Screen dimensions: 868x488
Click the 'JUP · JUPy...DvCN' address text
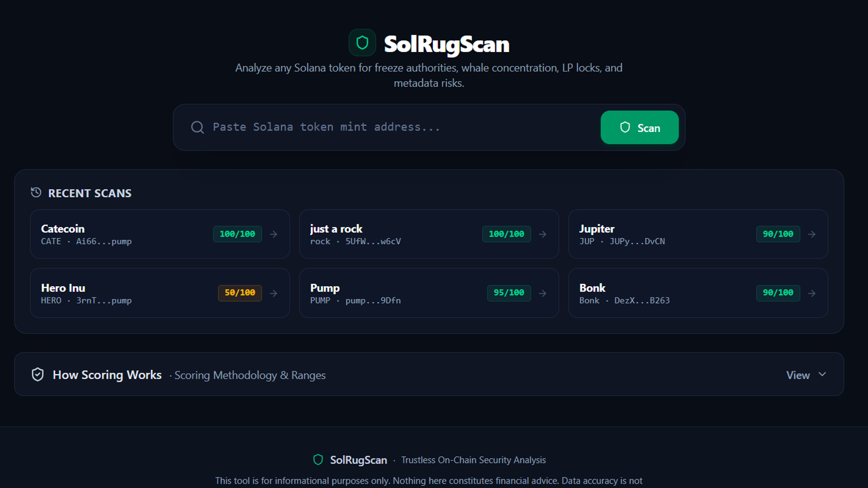click(622, 242)
